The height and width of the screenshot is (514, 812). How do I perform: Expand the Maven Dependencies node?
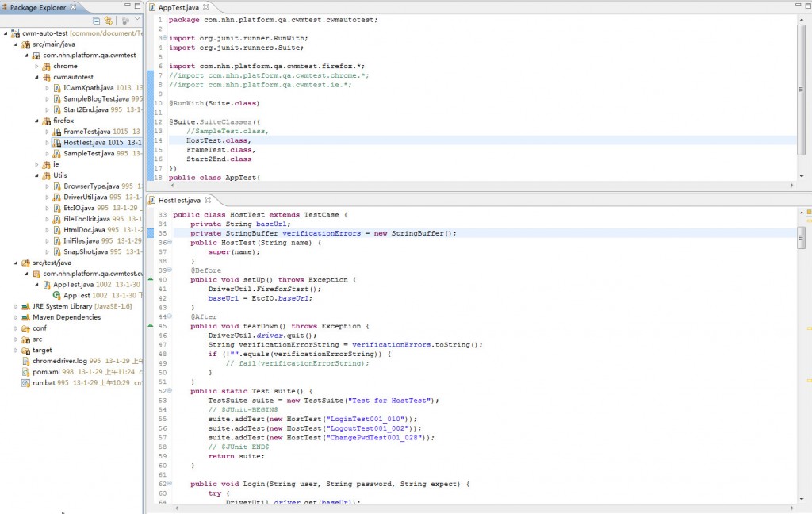pyautogui.click(x=16, y=317)
